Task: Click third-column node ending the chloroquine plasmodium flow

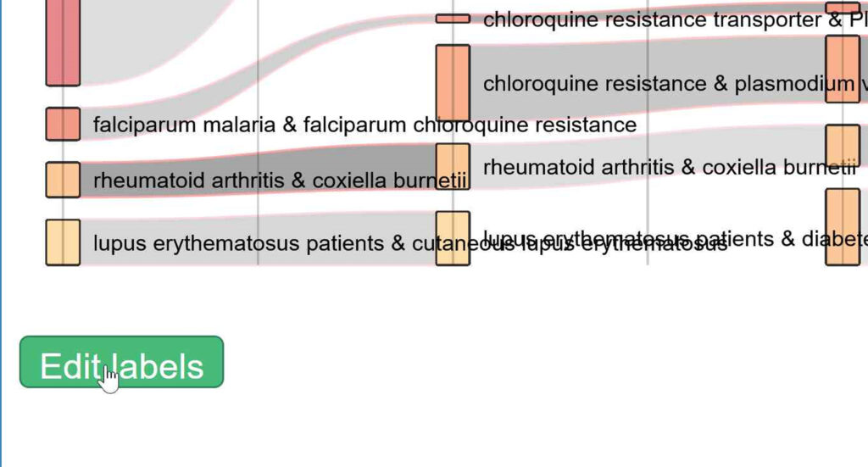Action: click(x=843, y=69)
